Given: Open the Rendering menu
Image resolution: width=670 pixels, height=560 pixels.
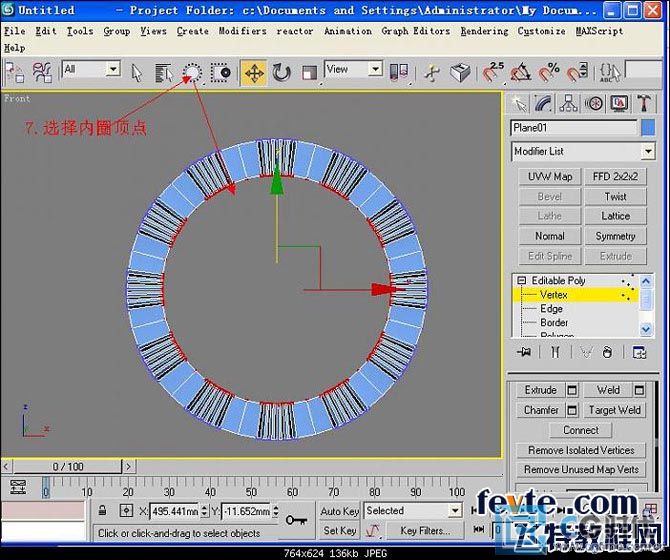Looking at the screenshot, I should click(484, 31).
